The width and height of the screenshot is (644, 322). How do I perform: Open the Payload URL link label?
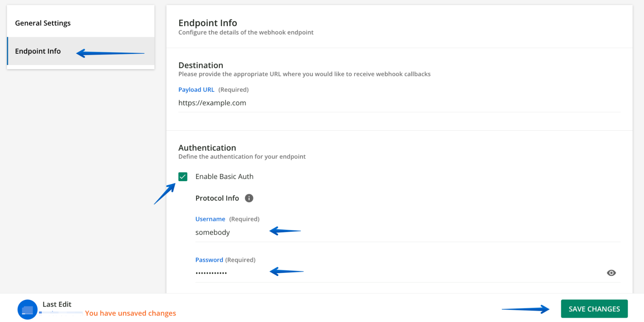pos(196,89)
